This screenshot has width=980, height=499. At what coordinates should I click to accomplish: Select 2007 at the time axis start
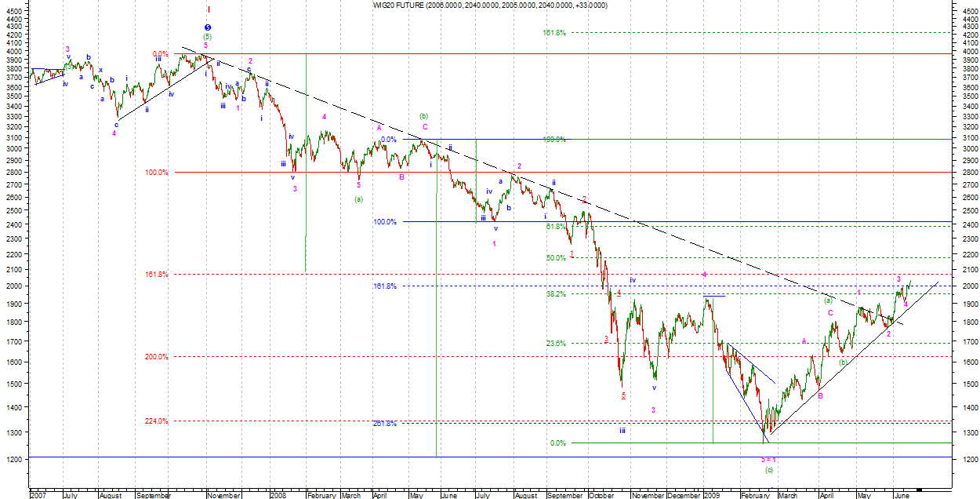tap(38, 495)
